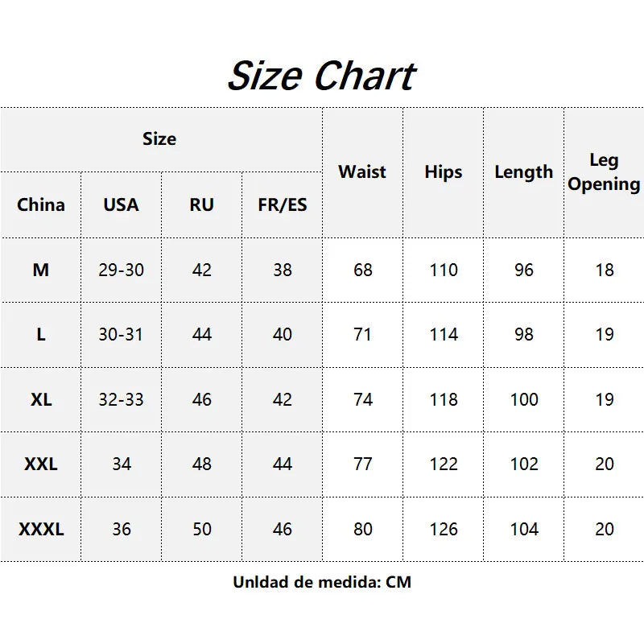Select waist value 68 cell
This screenshot has height=644, width=644.
363,270
